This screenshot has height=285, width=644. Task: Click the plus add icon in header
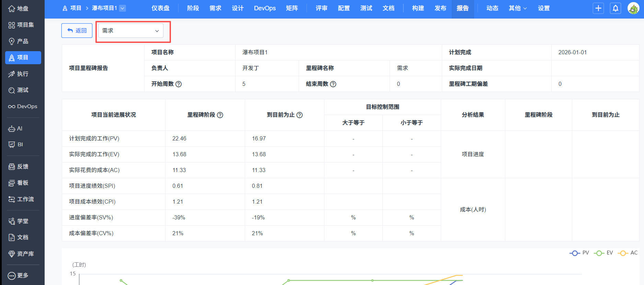tap(598, 8)
